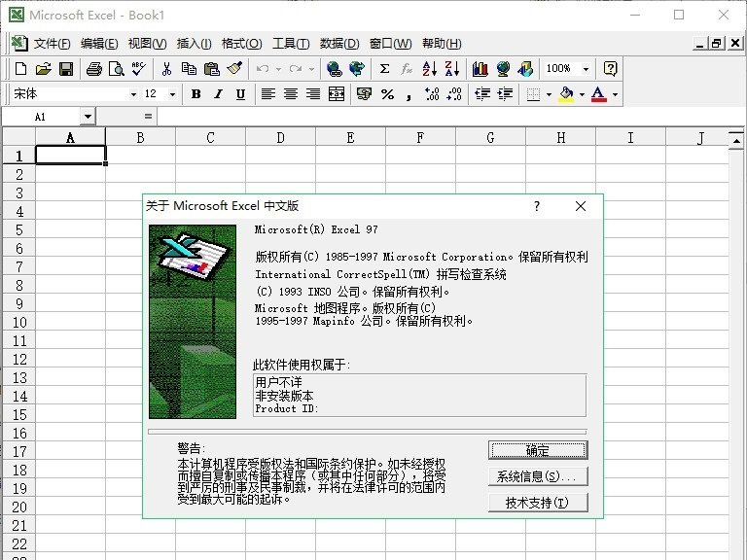The image size is (747, 560).
Task: Sort ascending with A-Z icon
Action: click(429, 69)
